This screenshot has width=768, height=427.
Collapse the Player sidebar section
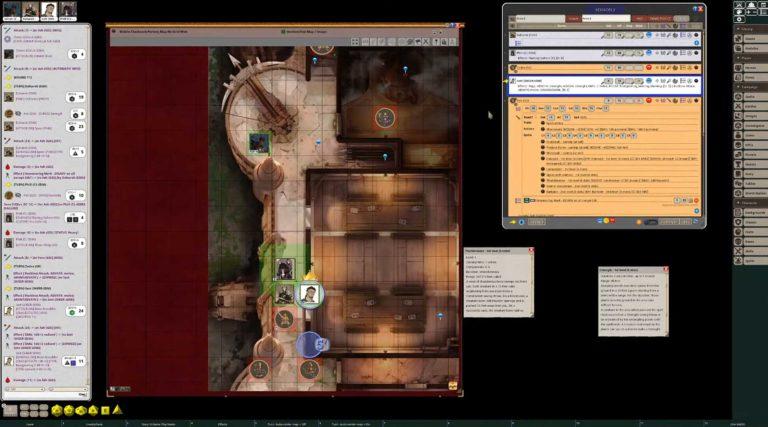pyautogui.click(x=750, y=58)
